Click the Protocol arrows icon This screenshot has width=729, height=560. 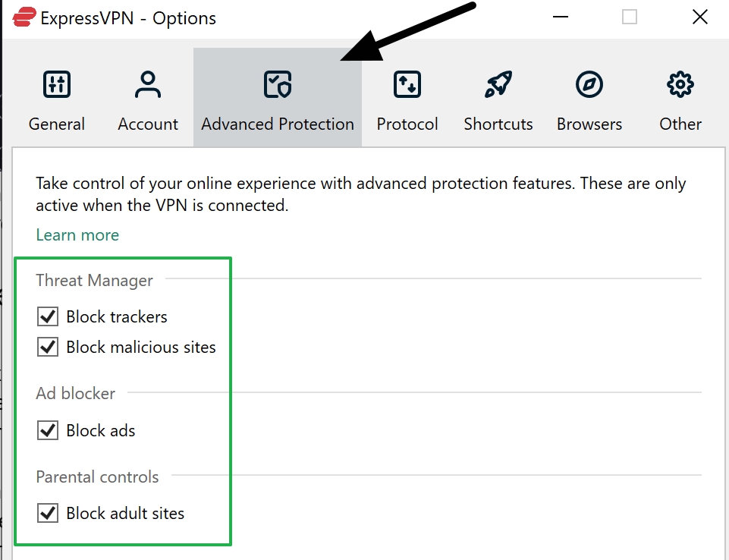tap(407, 84)
